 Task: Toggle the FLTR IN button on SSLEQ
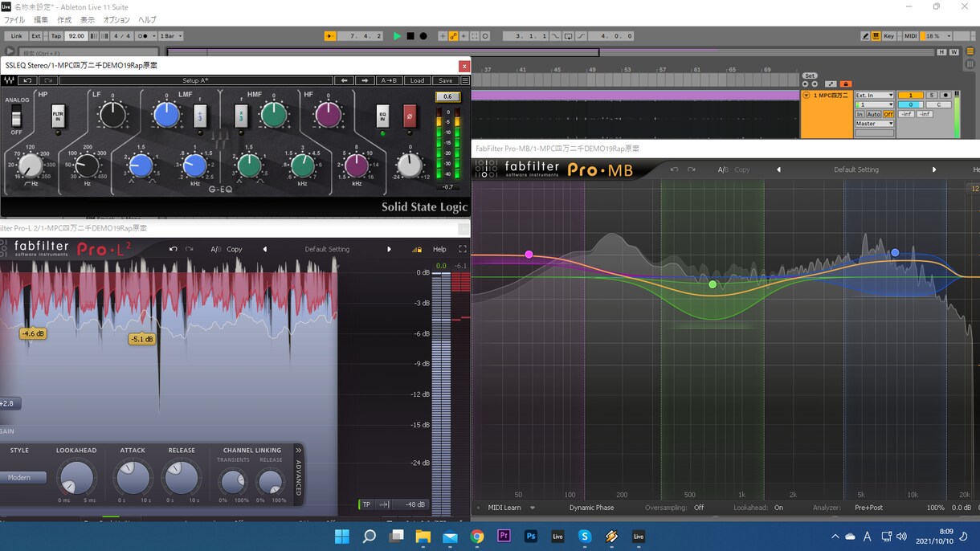click(x=58, y=116)
